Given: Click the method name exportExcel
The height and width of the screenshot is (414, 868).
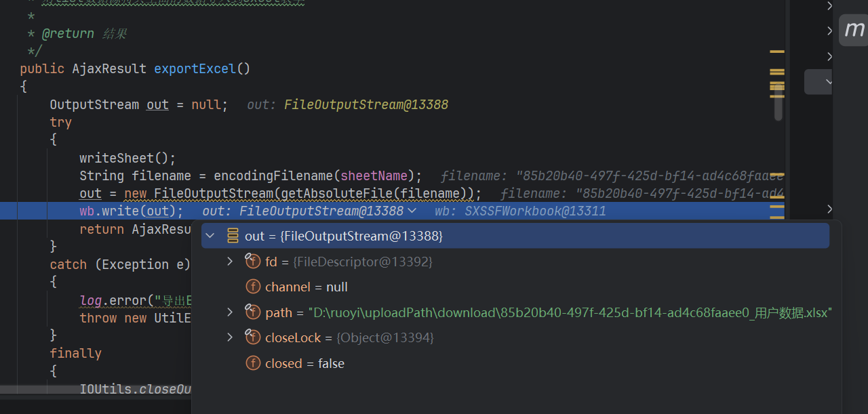Looking at the screenshot, I should [195, 68].
